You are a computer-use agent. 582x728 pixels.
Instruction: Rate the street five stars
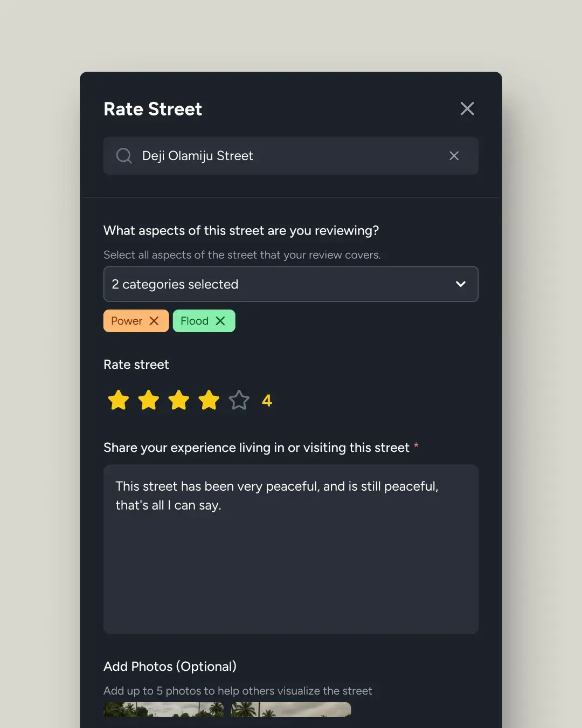[239, 401]
